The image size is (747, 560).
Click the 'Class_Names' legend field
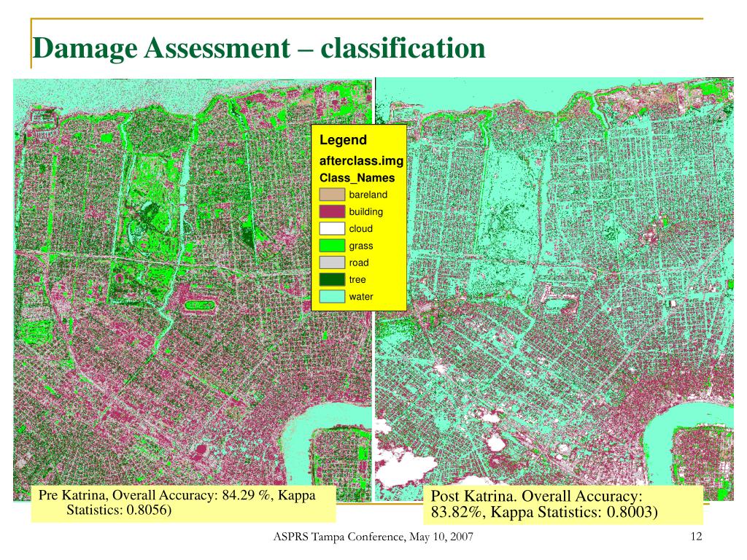357,178
